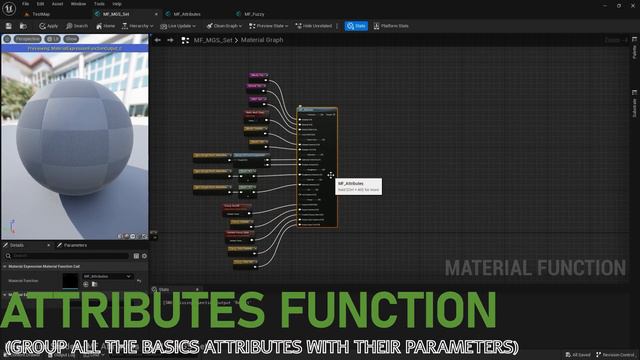The height and width of the screenshot is (360, 640).
Task: Open the Tools menu
Action: tap(99, 4)
